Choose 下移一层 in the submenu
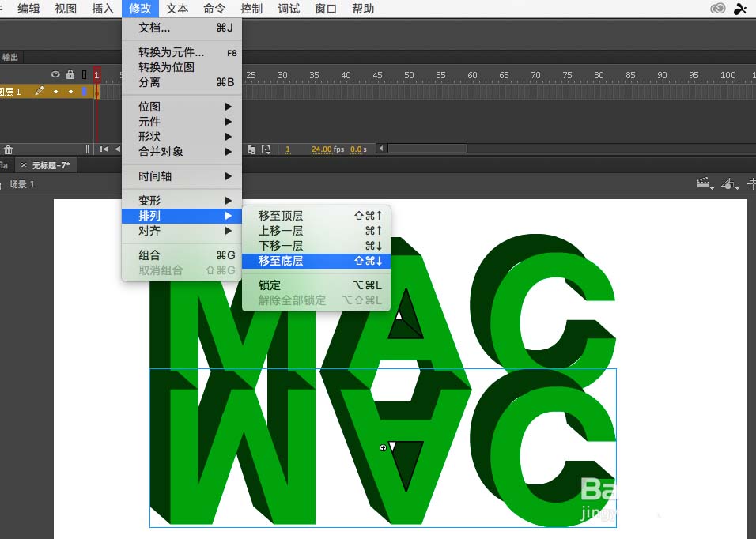Screen dimensions: 756x539 316,245
